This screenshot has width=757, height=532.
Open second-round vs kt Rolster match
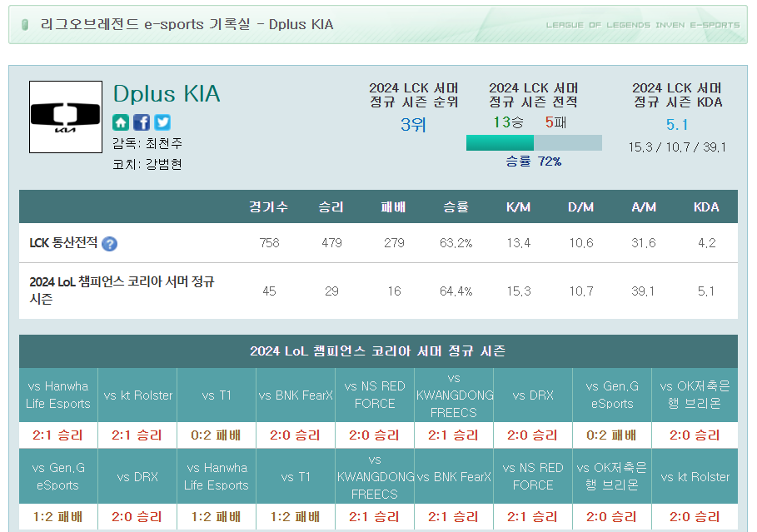tap(695, 476)
